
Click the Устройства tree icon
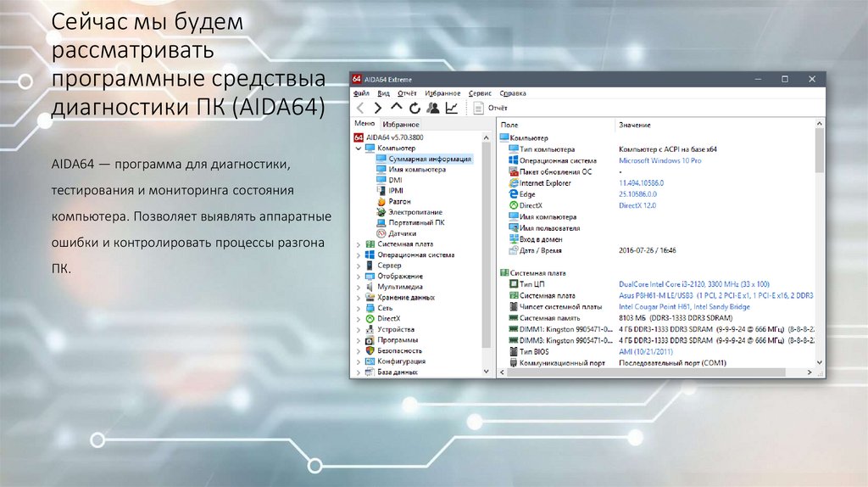click(370, 329)
